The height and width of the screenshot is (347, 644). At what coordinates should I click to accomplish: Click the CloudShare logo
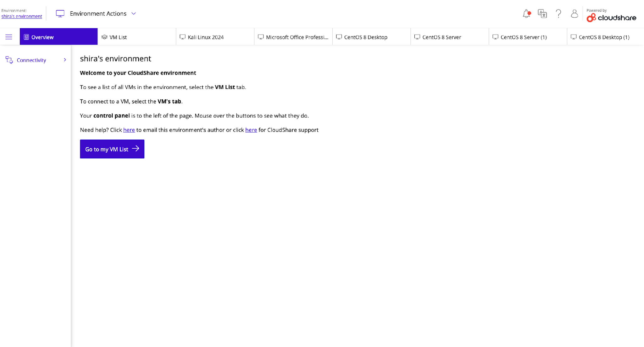point(611,18)
